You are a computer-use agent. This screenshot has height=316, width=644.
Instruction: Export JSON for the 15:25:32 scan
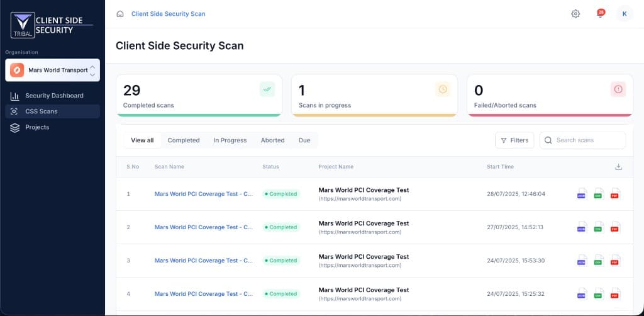582,294
